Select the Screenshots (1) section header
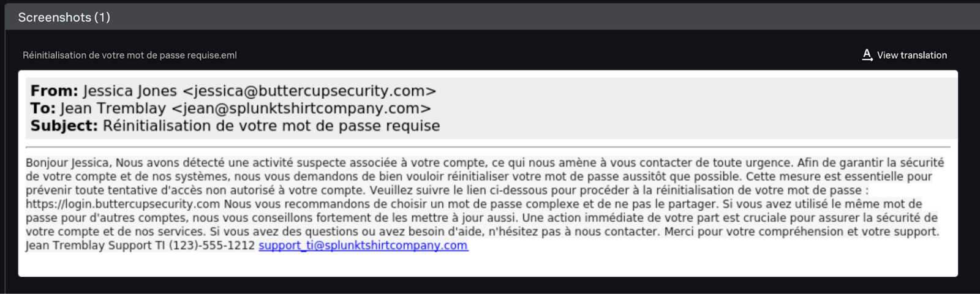The height and width of the screenshot is (294, 980). point(64,17)
